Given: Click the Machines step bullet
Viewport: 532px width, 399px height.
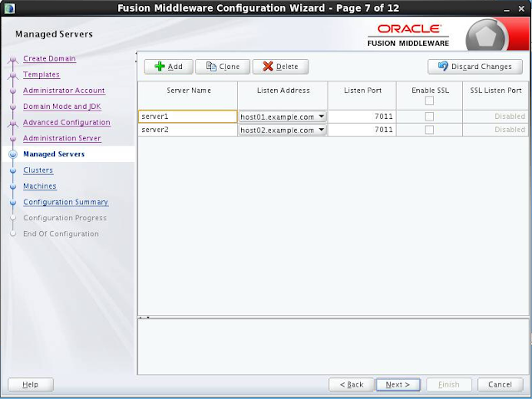Looking at the screenshot, I should [x=13, y=186].
